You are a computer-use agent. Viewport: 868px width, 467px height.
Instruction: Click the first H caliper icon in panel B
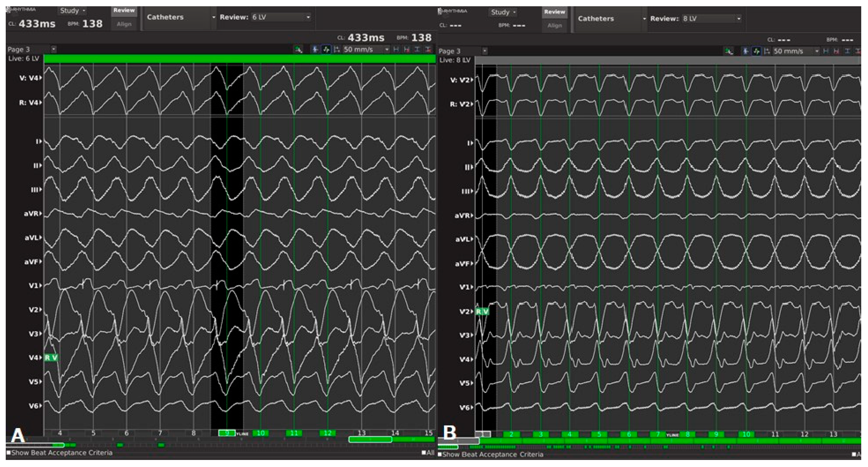(826, 51)
